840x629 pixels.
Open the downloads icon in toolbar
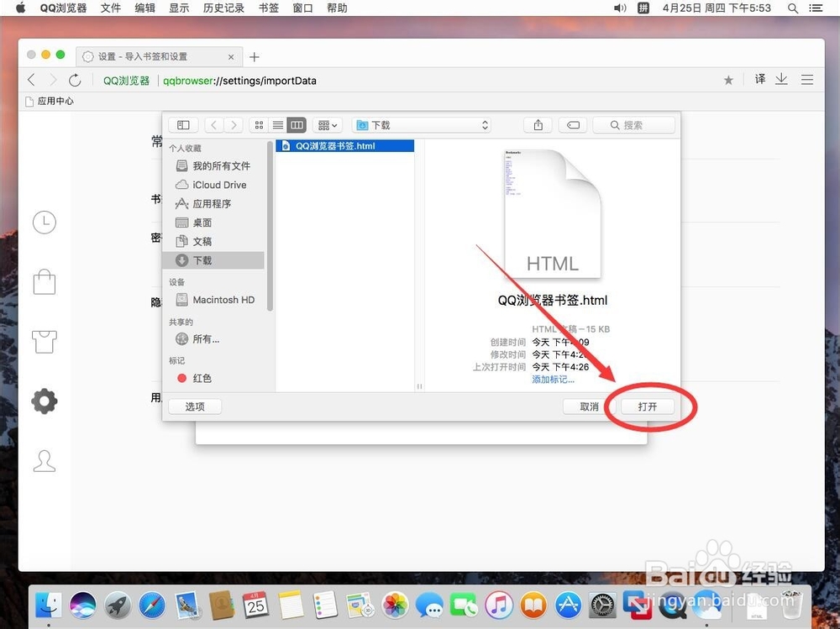[781, 79]
